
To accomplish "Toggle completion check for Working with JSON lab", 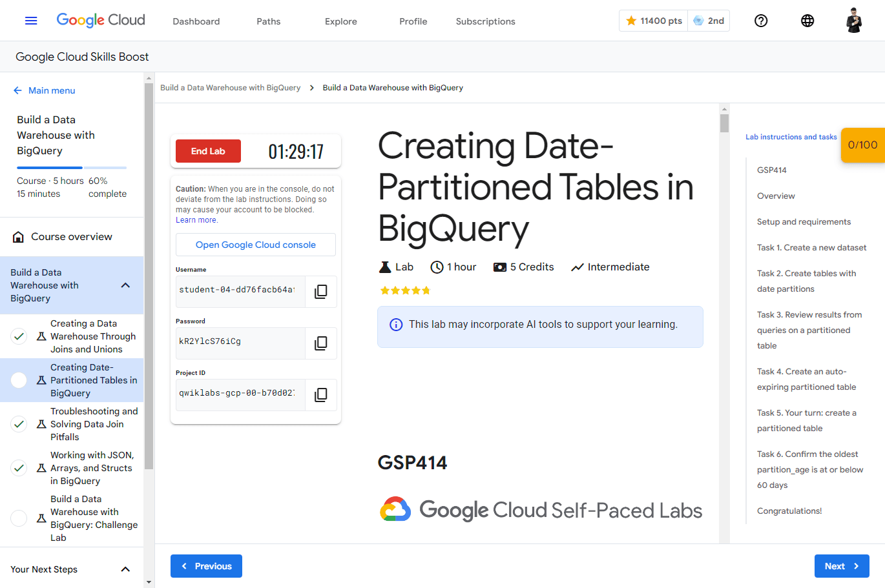I will [x=19, y=468].
